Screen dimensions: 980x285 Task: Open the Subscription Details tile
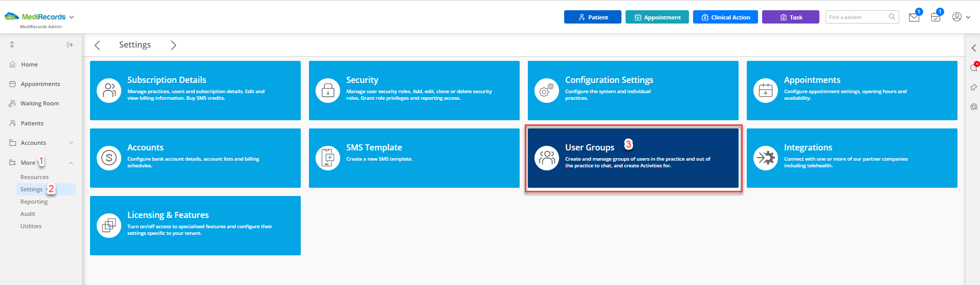click(x=195, y=91)
